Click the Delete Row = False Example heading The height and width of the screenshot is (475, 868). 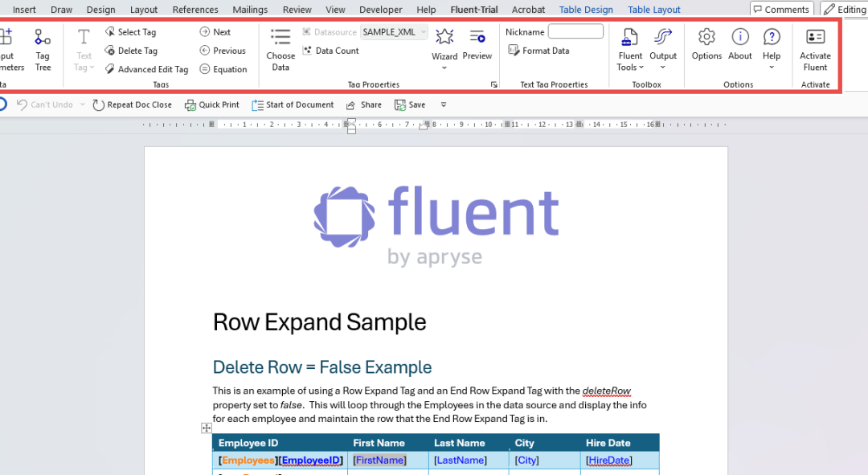coord(322,367)
